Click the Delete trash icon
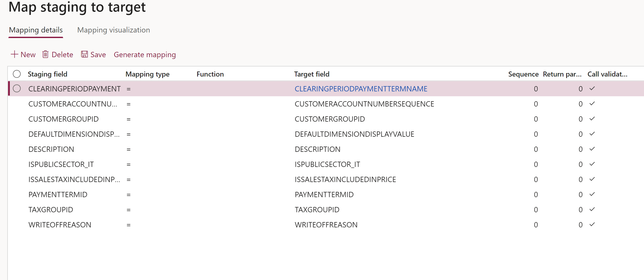Image resolution: width=644 pixels, height=280 pixels. tap(45, 54)
